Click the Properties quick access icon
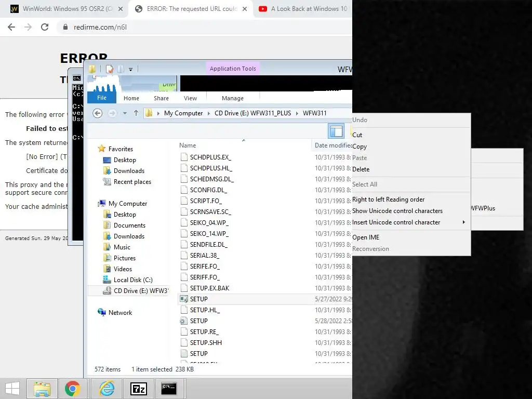532x399 pixels. (x=110, y=69)
